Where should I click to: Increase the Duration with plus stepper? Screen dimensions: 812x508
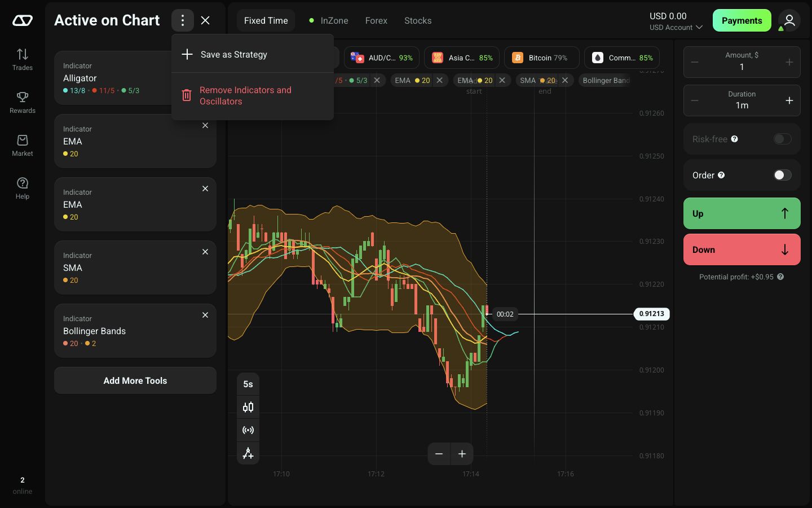(789, 100)
